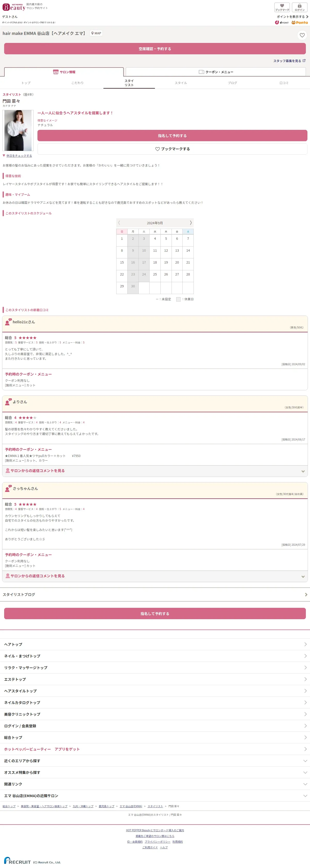Expand エマ 谷山店(EMMA)の近隣サロン section
The width and height of the screenshot is (310, 868).
coord(155,796)
